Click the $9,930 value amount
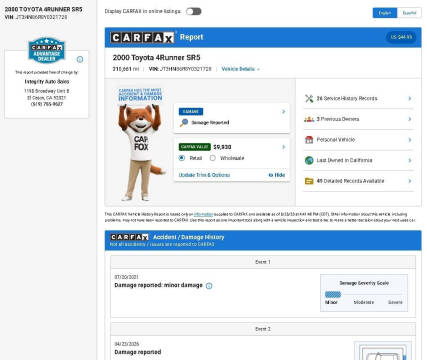The width and height of the screenshot is (427, 360). point(222,147)
